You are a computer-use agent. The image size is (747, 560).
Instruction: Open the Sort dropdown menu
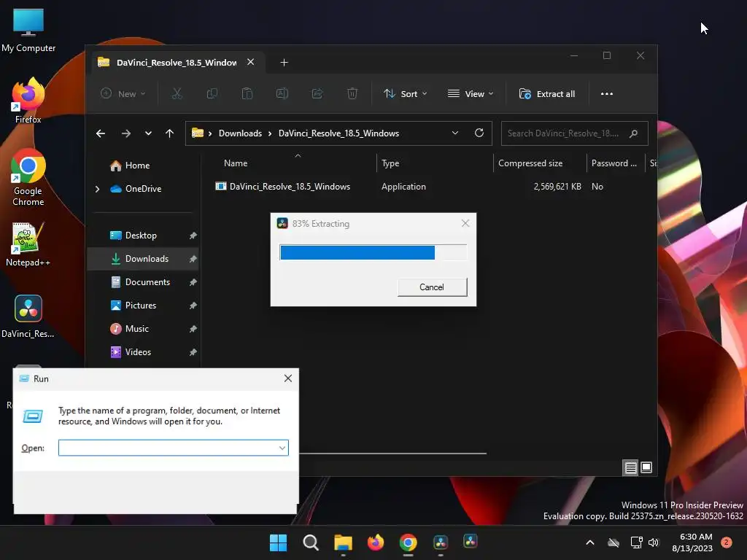[x=406, y=94]
